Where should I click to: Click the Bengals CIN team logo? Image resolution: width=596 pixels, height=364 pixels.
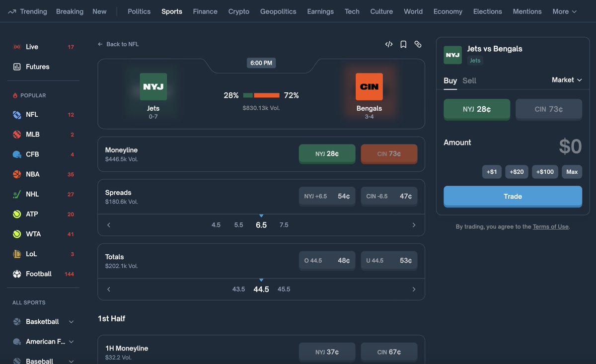pos(369,87)
